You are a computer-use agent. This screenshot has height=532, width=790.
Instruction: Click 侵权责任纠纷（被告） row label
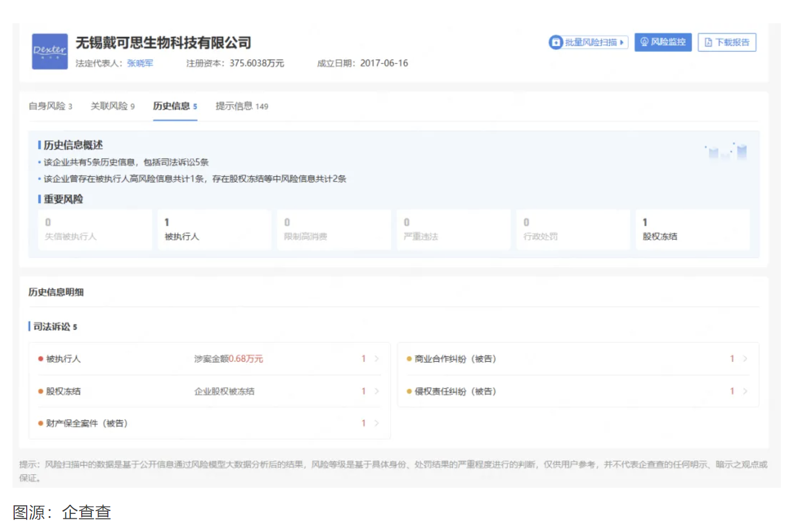click(x=456, y=391)
